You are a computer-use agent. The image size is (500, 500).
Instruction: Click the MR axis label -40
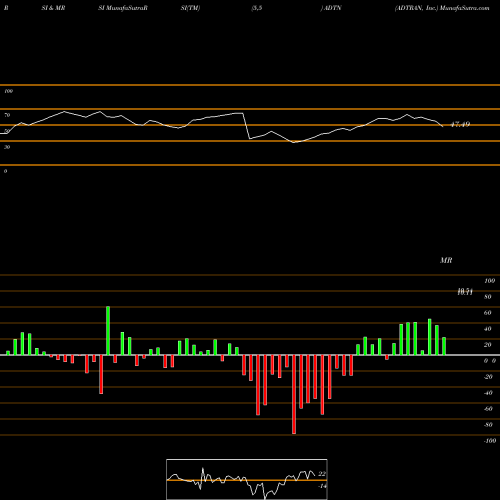pyautogui.click(x=488, y=393)
